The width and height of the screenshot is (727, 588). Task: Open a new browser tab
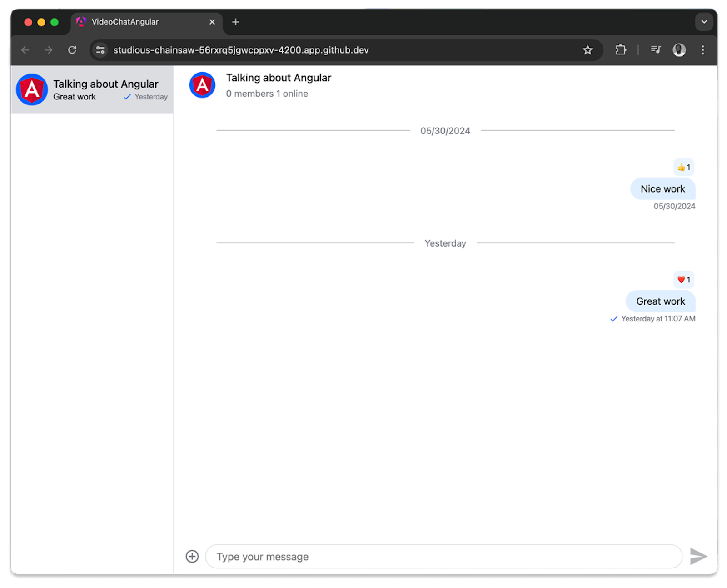tap(235, 22)
